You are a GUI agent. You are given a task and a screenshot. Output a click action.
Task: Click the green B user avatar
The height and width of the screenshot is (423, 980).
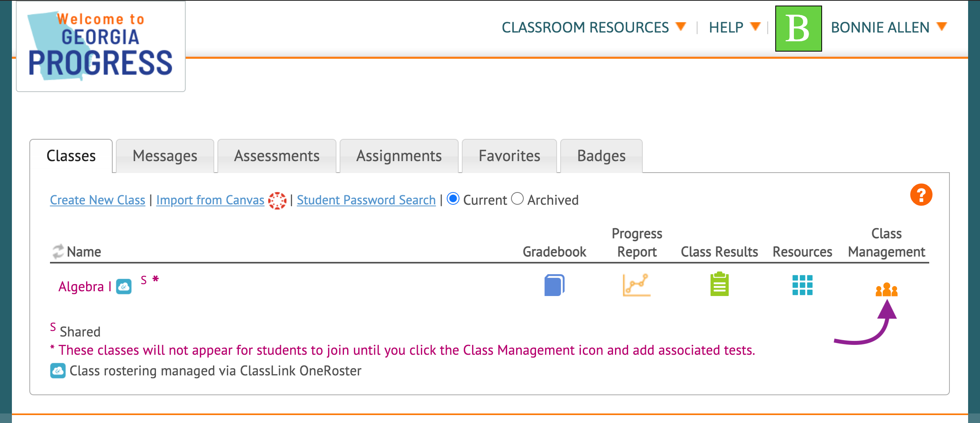click(798, 29)
